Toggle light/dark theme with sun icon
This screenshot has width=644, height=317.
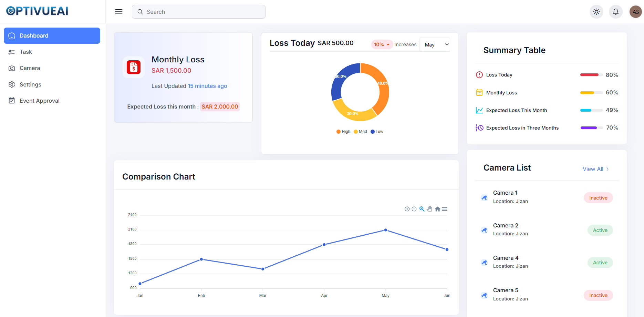[596, 12]
